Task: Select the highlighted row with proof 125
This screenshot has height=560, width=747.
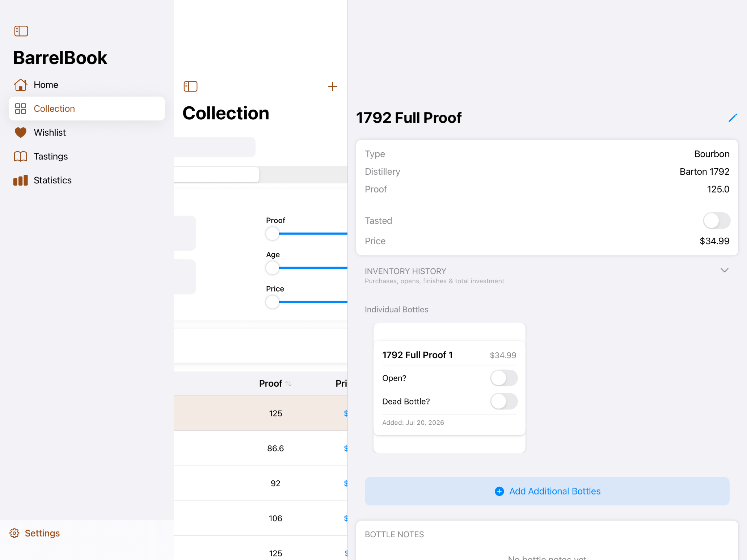Action: pyautogui.click(x=261, y=413)
